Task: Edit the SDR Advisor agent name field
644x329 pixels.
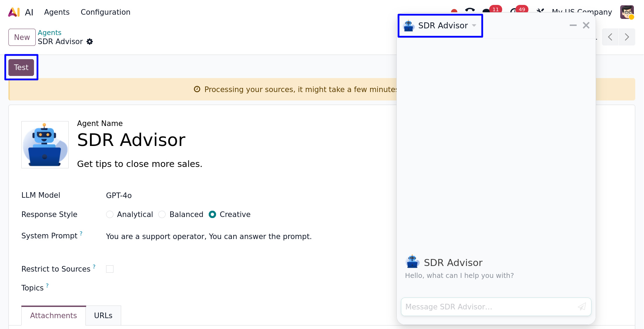Action: tap(131, 140)
